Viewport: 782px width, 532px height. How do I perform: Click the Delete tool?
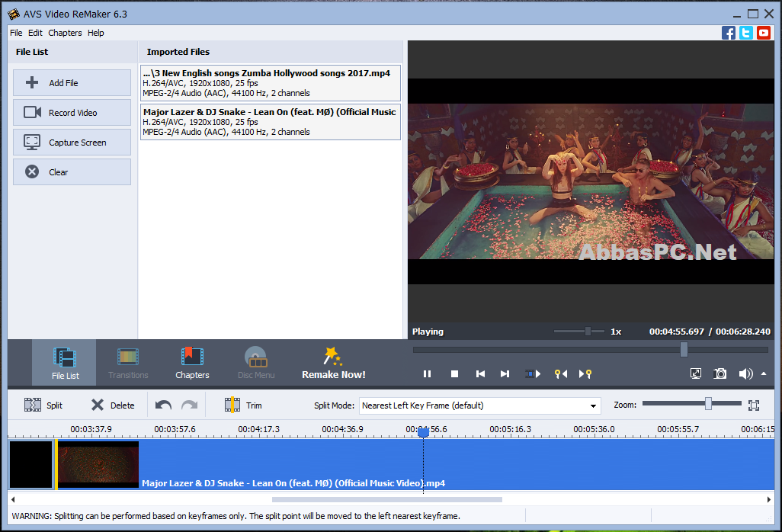(x=114, y=405)
